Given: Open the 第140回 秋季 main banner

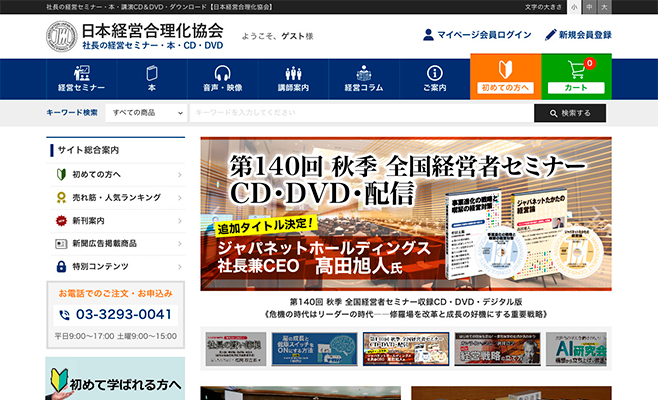Looking at the screenshot, I should pos(406,214).
